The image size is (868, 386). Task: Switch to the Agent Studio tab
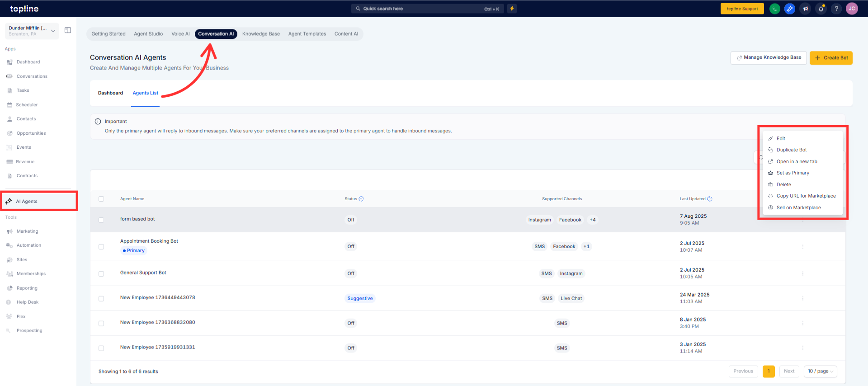coord(148,34)
